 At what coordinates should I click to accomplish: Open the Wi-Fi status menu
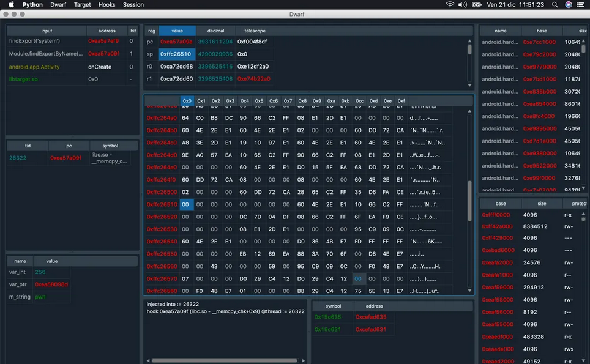pos(450,4)
